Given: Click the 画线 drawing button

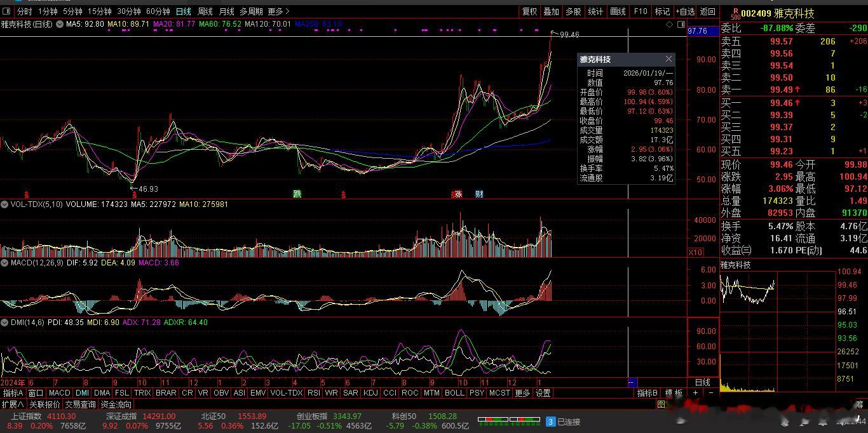Looking at the screenshot, I should (618, 11).
